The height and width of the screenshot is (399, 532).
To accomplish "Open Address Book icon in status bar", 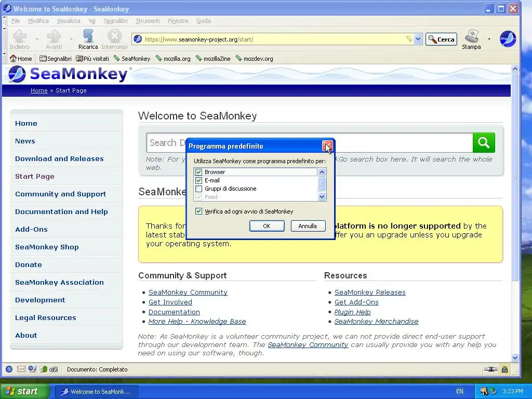I will pos(44,369).
